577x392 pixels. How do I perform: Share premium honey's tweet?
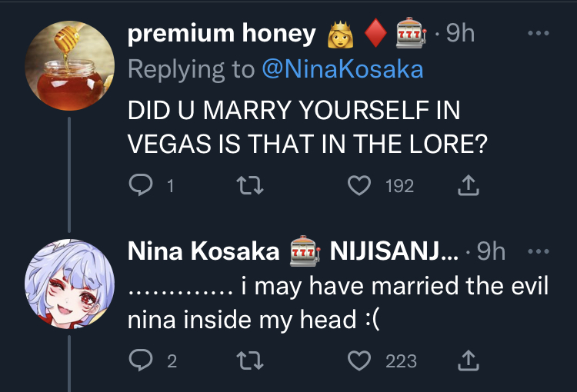(x=469, y=185)
